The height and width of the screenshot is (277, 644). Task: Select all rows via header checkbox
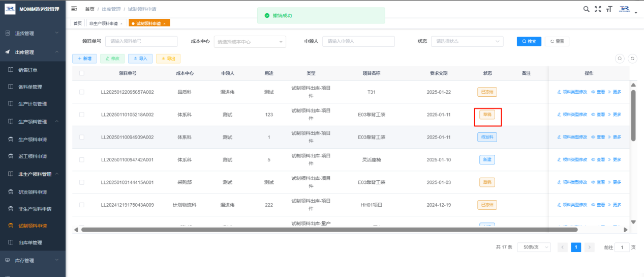click(81, 73)
